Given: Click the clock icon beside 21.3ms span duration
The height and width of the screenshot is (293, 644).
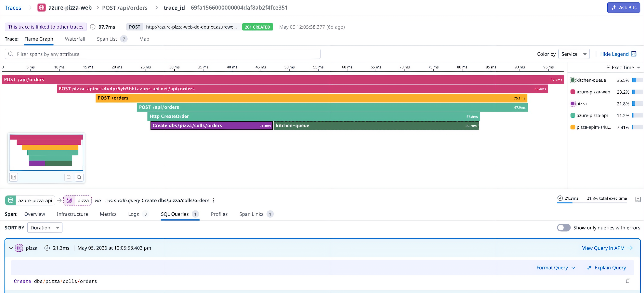Looking at the screenshot, I should point(560,198).
